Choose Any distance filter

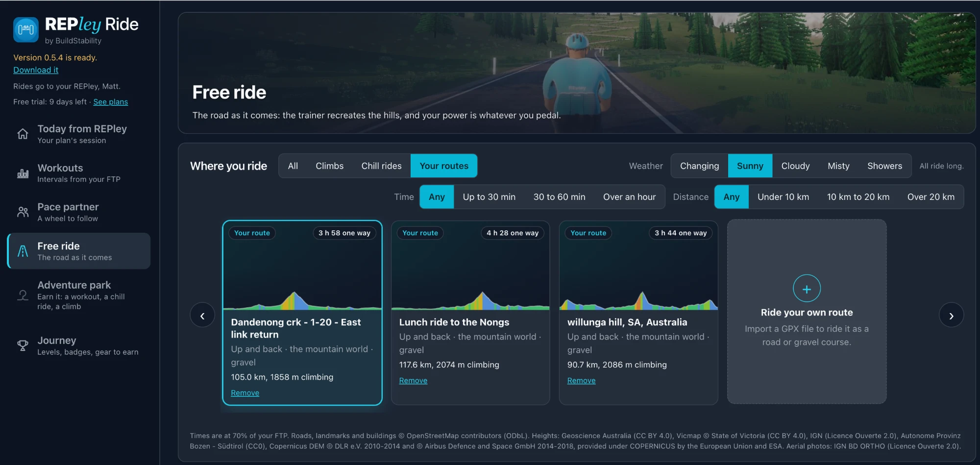(731, 197)
